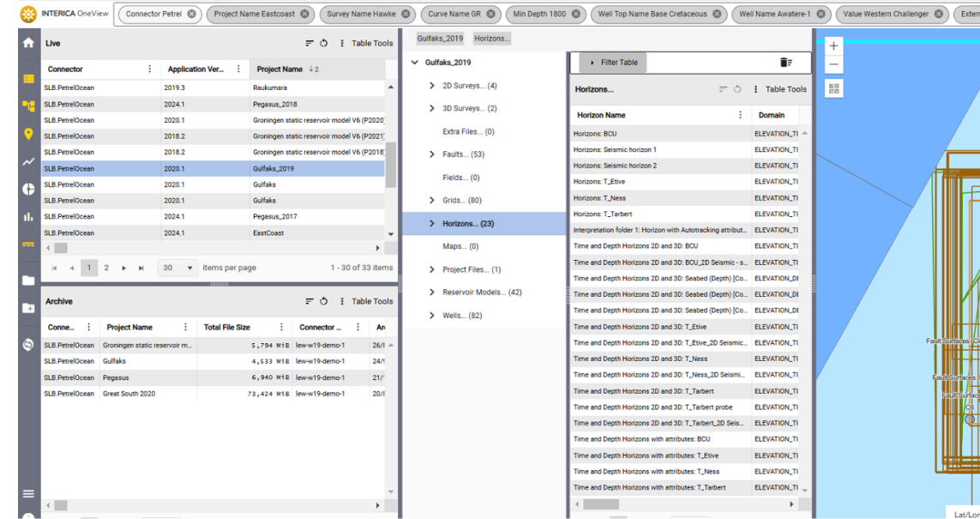Viewport: 980px width, 519px height.
Task: Expand the Faults node in the tree
Action: (x=432, y=154)
